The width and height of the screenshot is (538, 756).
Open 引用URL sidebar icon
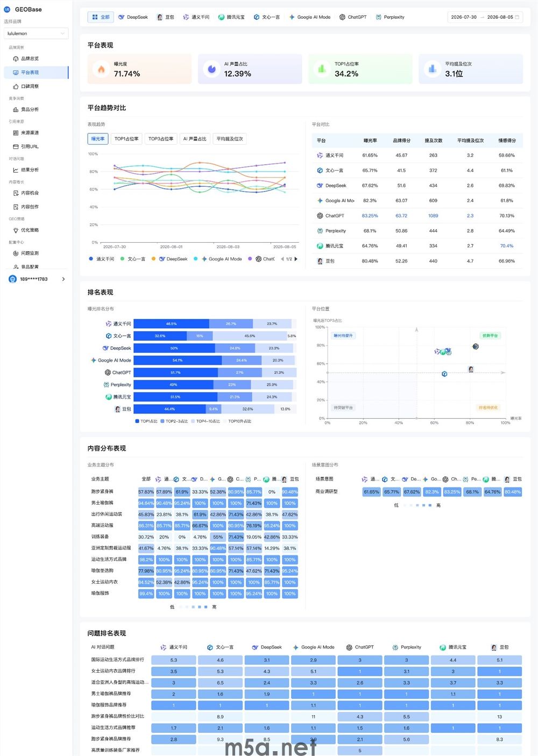pyautogui.click(x=16, y=146)
